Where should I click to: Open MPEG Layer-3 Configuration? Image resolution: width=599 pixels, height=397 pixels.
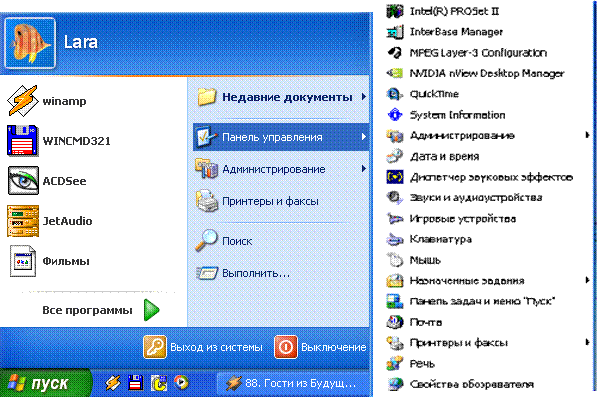(x=467, y=53)
